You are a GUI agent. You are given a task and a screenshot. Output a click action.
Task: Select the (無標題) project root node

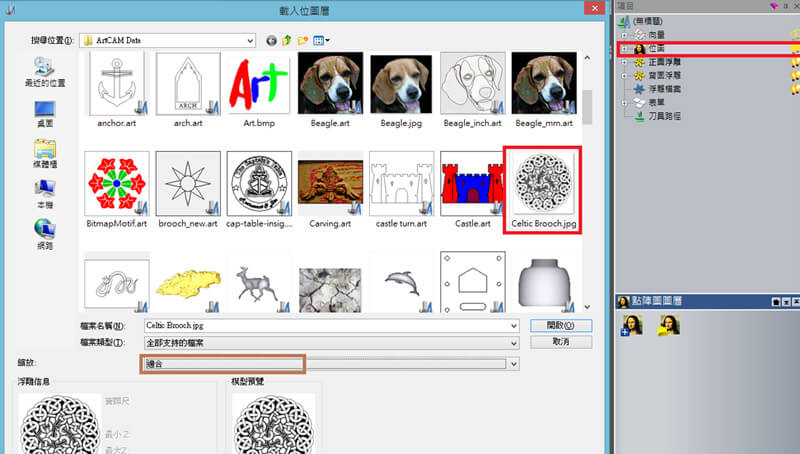pos(647,21)
